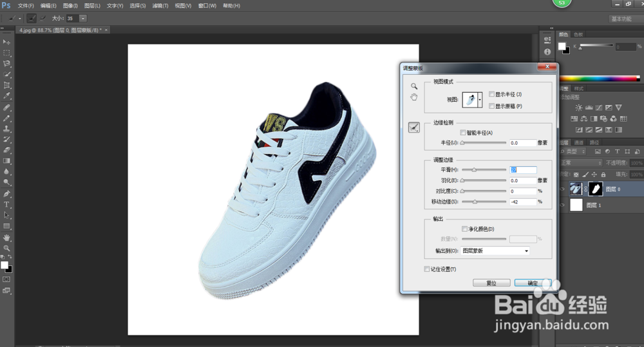
Task: Select the Clone Stamp tool
Action: [6, 129]
